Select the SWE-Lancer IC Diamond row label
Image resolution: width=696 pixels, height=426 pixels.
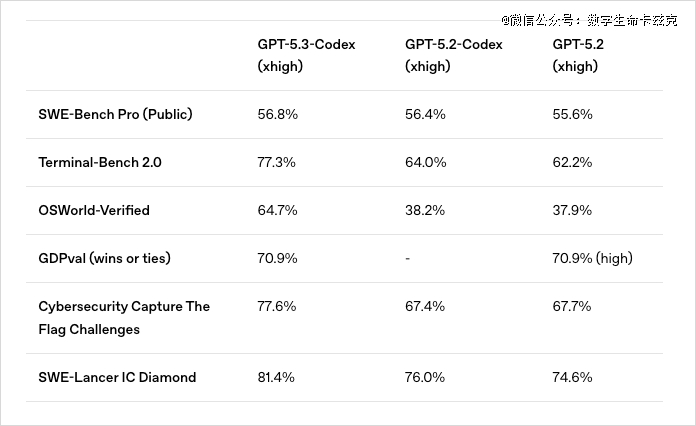point(117,377)
